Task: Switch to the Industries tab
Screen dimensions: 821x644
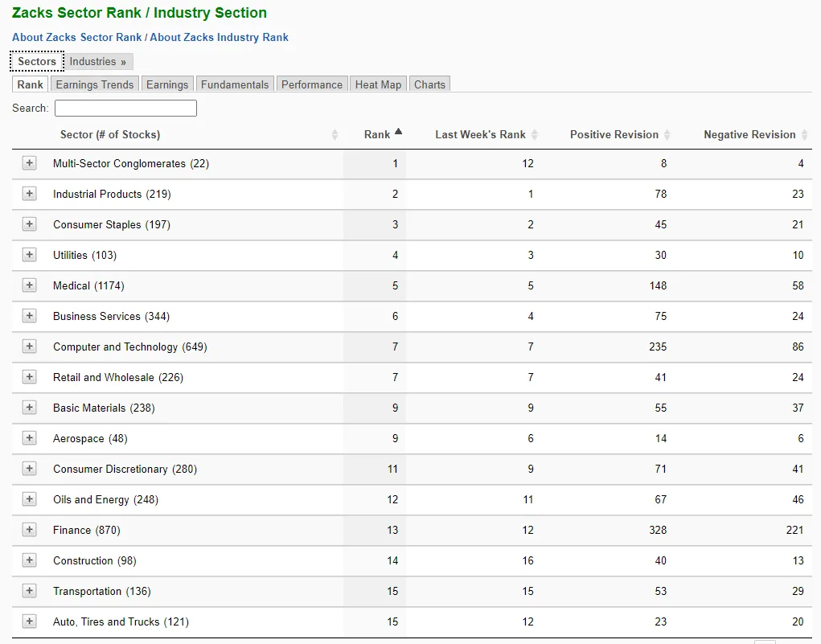Action: (x=97, y=61)
